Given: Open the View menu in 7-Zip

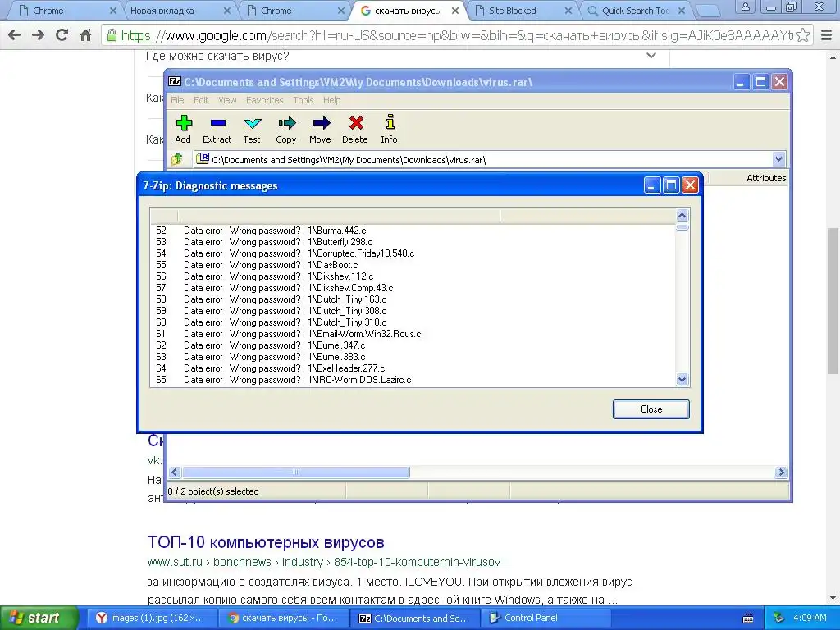Looking at the screenshot, I should click(227, 100).
